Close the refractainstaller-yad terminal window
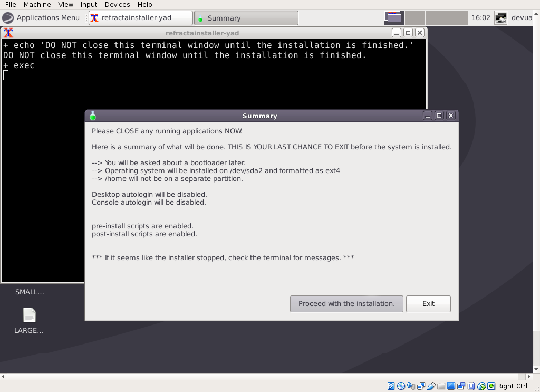Viewport: 540px width, 392px height. [x=419, y=33]
